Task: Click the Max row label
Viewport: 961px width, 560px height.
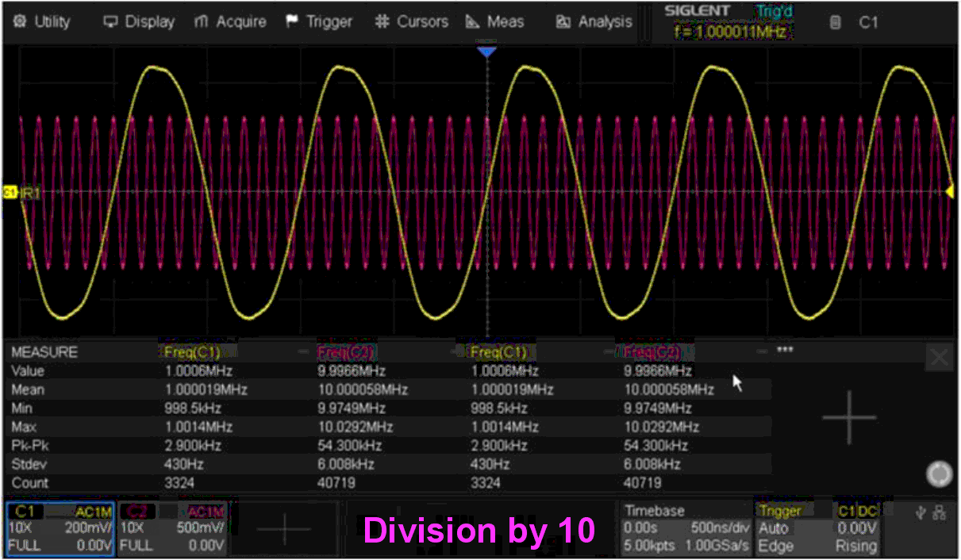Action: [x=23, y=427]
